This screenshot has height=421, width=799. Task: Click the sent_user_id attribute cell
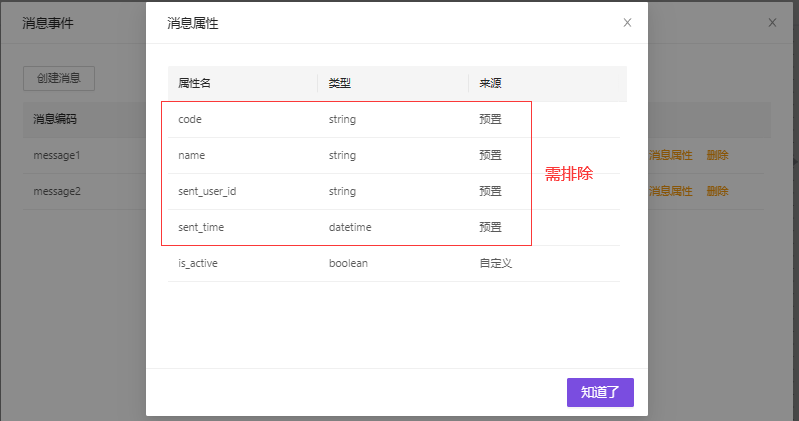pyautogui.click(x=207, y=191)
